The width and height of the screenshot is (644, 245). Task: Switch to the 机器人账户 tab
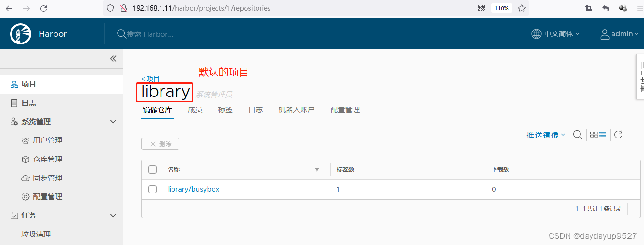(297, 110)
